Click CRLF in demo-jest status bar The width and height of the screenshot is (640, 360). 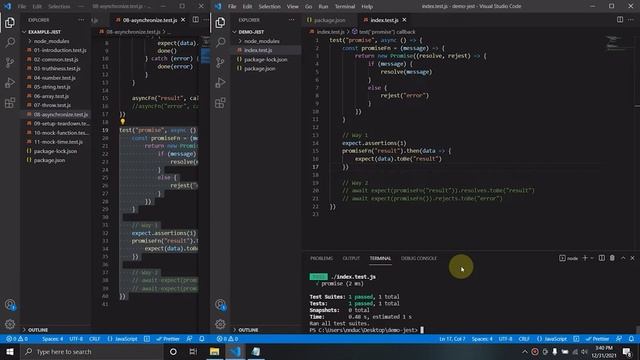click(x=524, y=339)
